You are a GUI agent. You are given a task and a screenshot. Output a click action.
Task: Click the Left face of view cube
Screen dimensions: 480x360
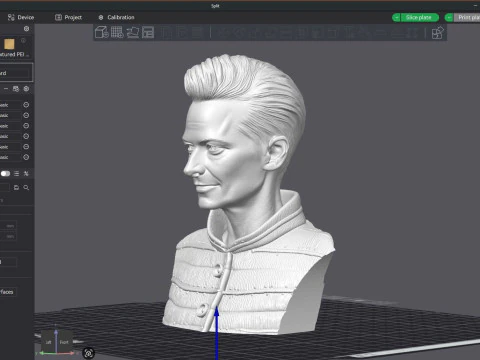49,342
